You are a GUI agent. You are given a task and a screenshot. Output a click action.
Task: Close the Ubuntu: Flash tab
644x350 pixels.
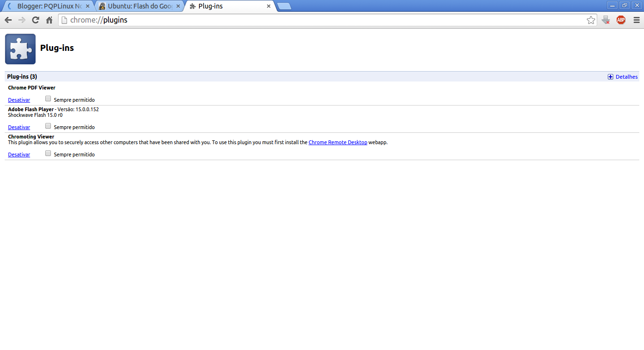point(178,6)
